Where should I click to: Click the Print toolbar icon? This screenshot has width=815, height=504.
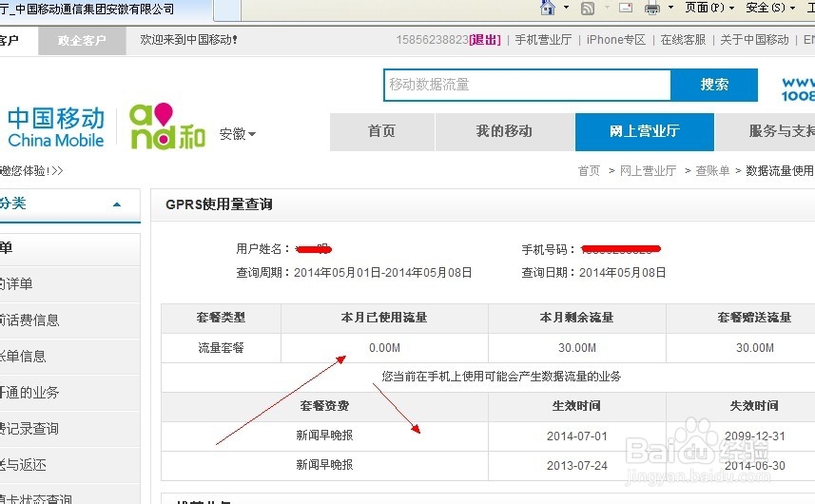point(651,8)
